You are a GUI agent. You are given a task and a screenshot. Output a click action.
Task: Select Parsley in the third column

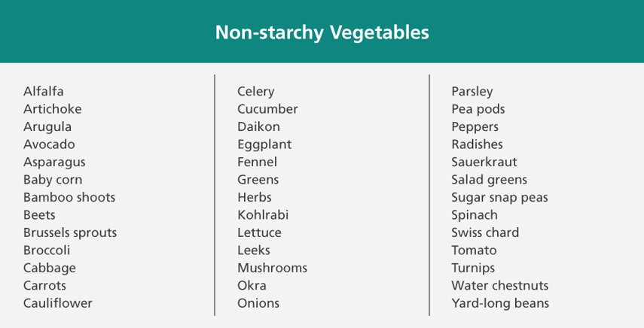[472, 92]
